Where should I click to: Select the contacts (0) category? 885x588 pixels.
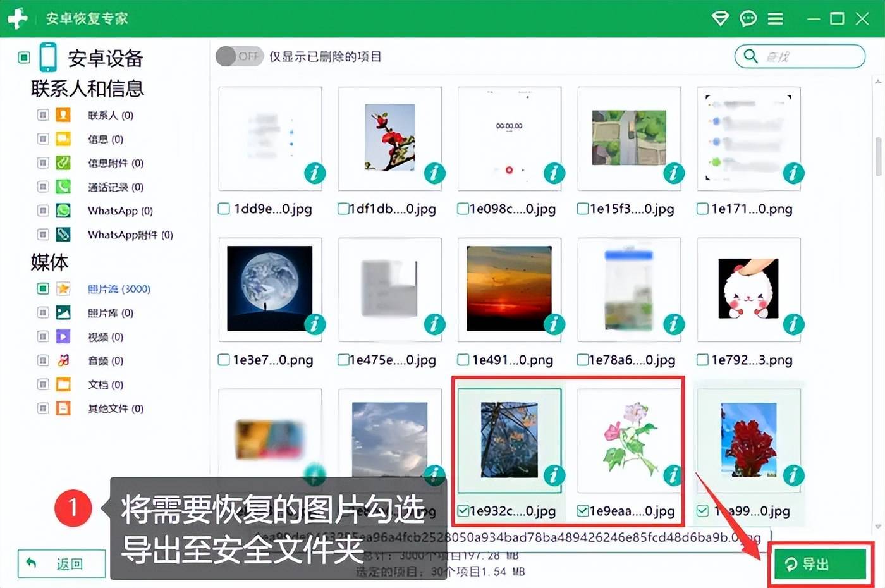pos(111,115)
